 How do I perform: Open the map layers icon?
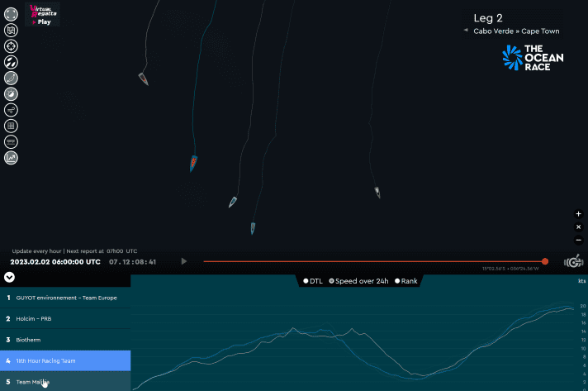click(11, 30)
